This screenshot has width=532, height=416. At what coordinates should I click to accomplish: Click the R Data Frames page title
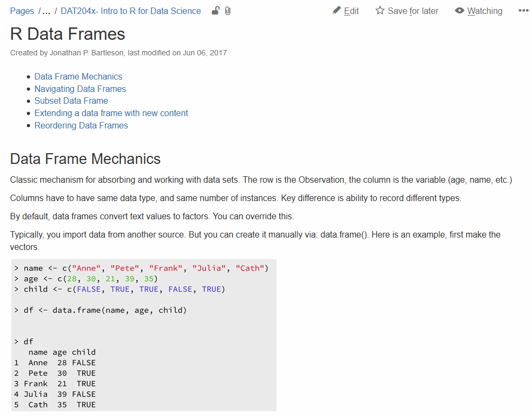[x=68, y=34]
